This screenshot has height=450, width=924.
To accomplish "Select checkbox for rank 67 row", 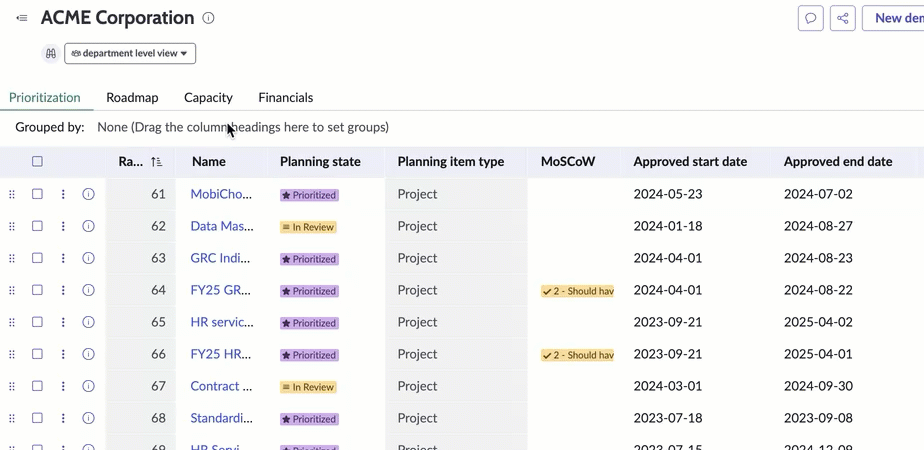I will [37, 386].
